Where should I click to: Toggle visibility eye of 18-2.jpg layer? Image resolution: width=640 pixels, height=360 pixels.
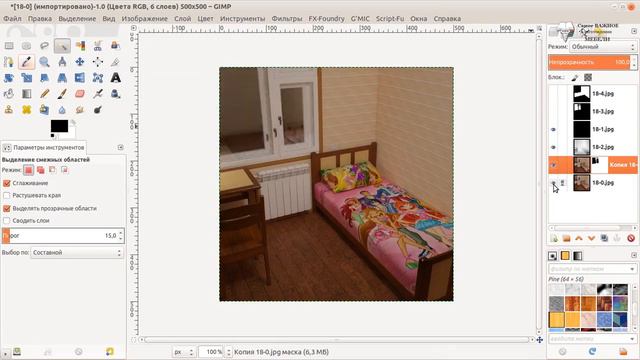pos(553,147)
